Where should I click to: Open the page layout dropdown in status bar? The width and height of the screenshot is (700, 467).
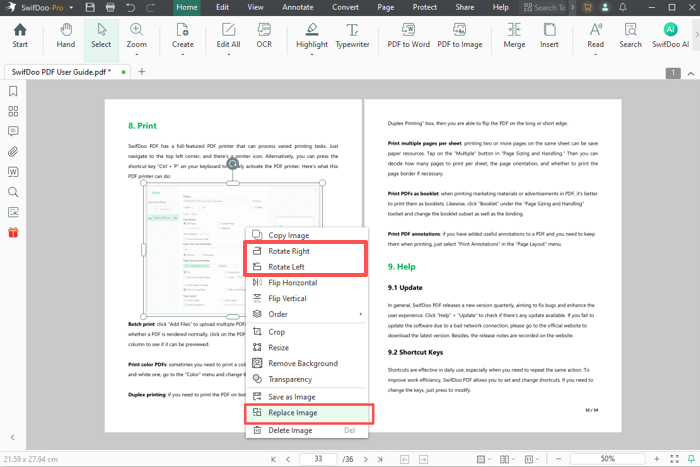tap(508, 459)
